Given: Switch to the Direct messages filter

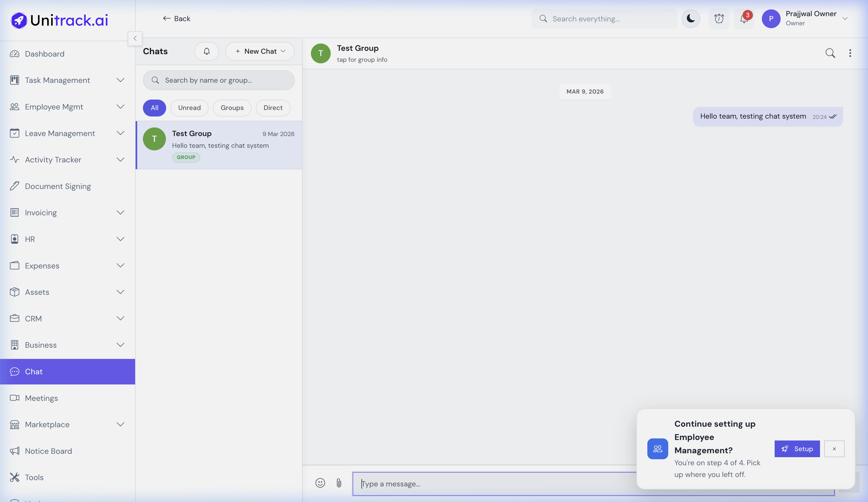Looking at the screenshot, I should (x=273, y=108).
